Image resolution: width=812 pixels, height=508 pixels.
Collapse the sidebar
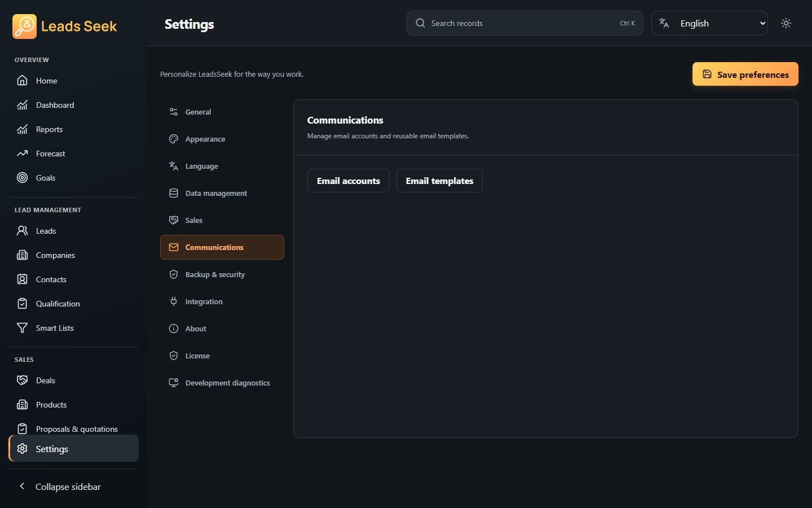pos(73,487)
